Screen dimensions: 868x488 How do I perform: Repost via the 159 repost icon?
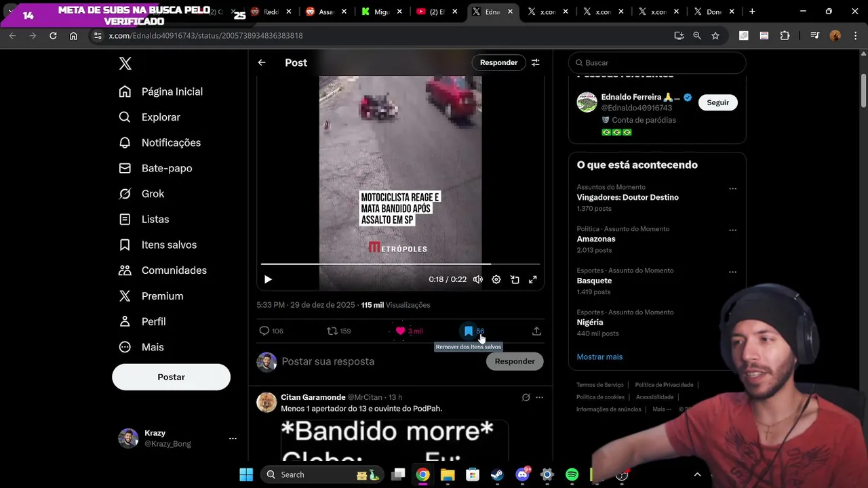338,331
